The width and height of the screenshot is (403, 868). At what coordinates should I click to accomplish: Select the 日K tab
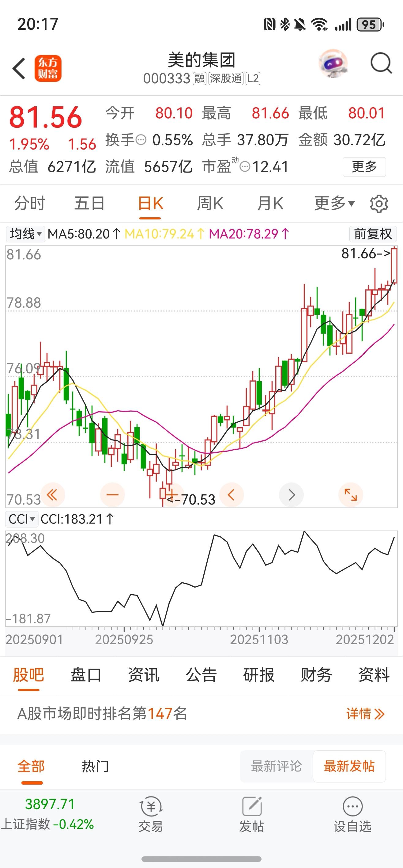(150, 203)
